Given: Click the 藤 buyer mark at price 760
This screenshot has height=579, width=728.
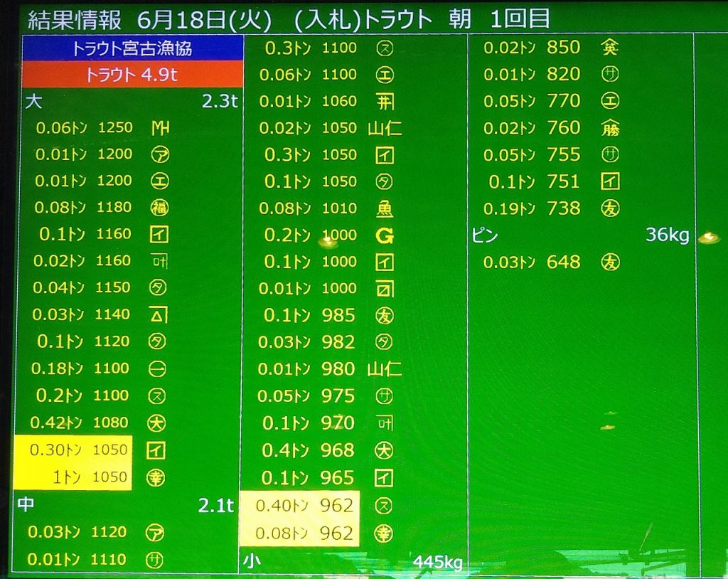Looking at the screenshot, I should pos(610,128).
